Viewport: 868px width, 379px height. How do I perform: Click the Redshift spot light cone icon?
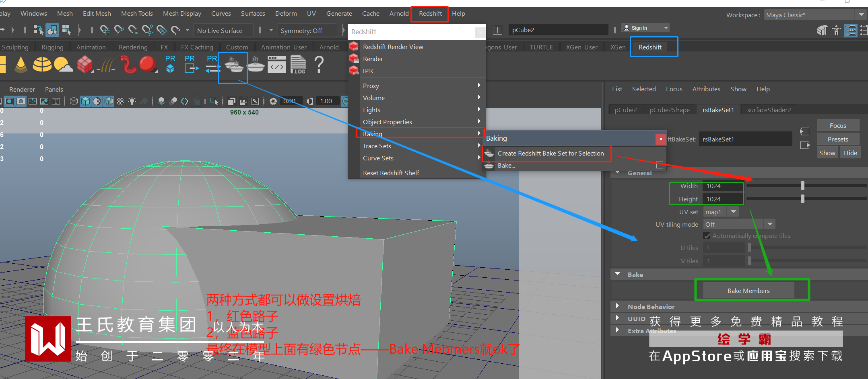pyautogui.click(x=21, y=64)
